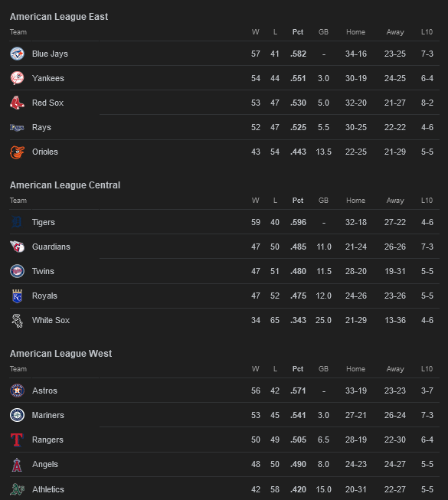Click the Yankees team logo

click(17, 78)
